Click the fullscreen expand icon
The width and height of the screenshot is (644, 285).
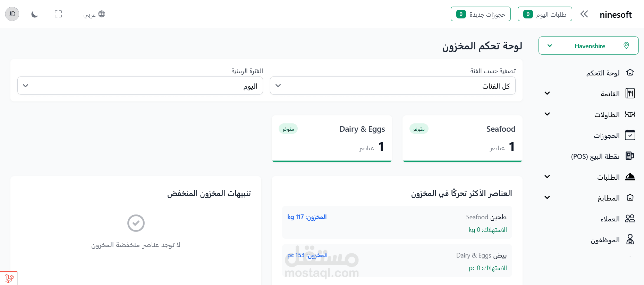tap(58, 14)
